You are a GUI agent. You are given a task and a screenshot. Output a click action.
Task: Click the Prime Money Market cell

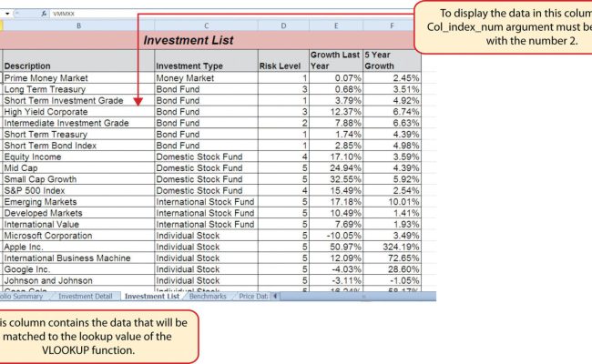(x=78, y=78)
